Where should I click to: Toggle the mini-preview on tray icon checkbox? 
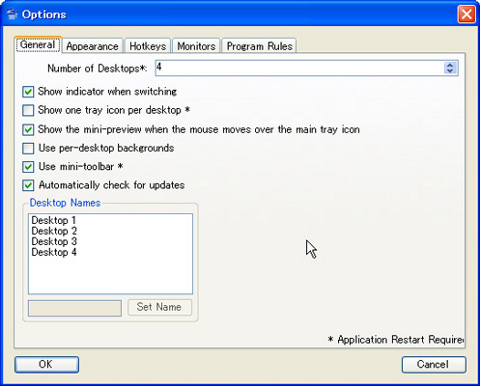[28, 130]
